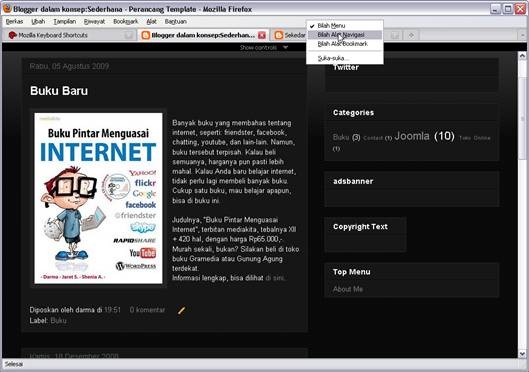This screenshot has height=372, width=529.
Task: Close the Mozilla Keyboard Shortcuts tab
Action: (129, 35)
